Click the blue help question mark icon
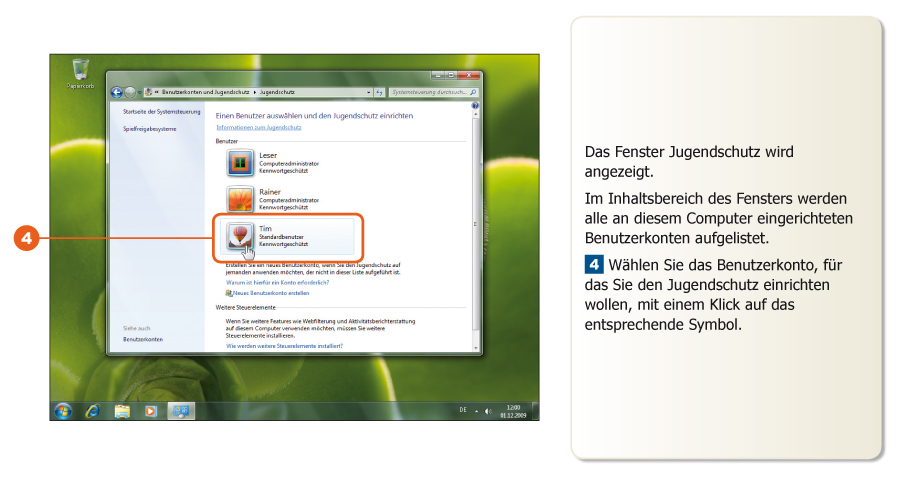 tap(475, 105)
